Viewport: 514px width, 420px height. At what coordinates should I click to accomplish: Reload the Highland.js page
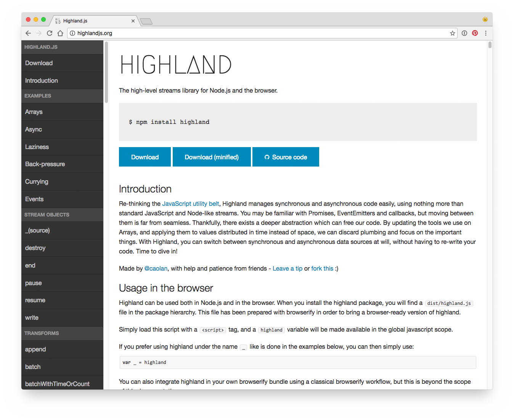pos(50,33)
